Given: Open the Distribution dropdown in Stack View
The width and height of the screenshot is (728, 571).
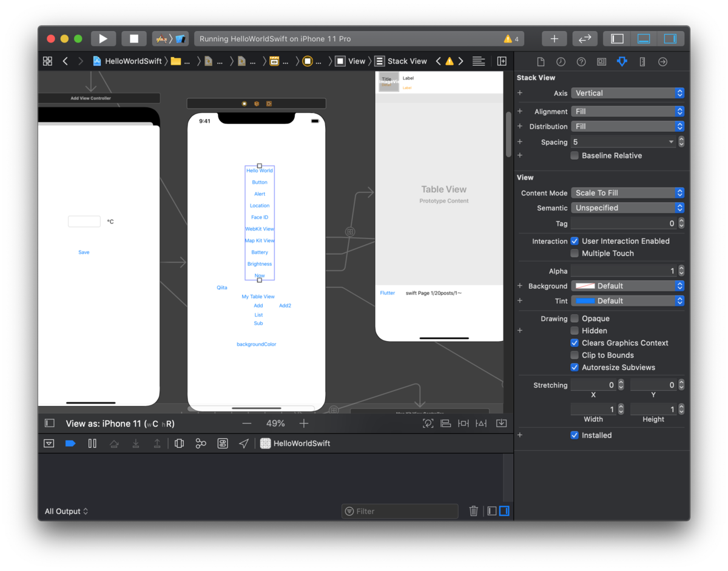Looking at the screenshot, I should pyautogui.click(x=627, y=126).
